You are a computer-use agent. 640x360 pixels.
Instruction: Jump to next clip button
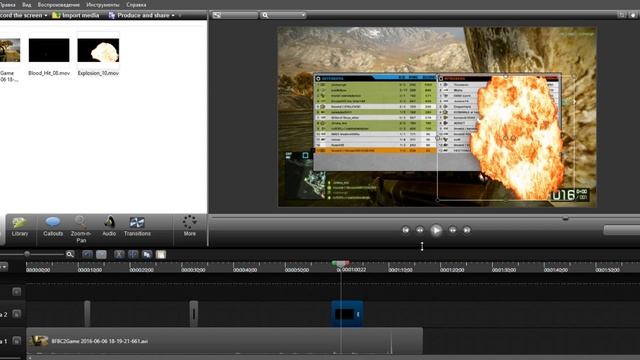click(x=467, y=230)
